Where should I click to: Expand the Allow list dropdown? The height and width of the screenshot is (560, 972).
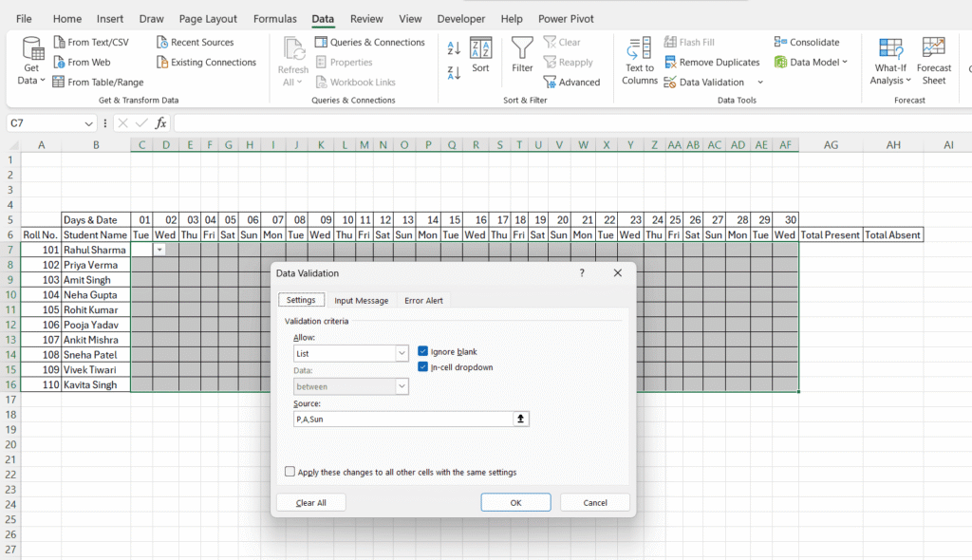point(402,353)
